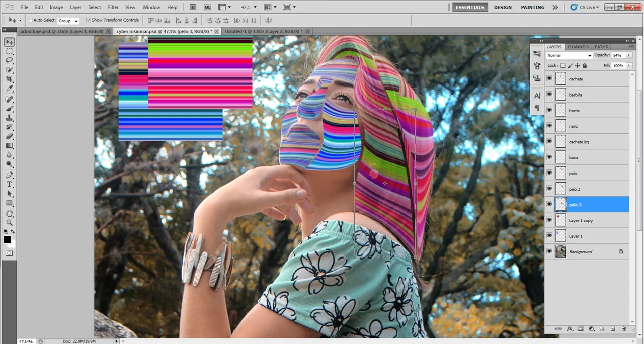Open the layer style fx menu
Viewport: 644px width, 344px height.
tap(570, 329)
